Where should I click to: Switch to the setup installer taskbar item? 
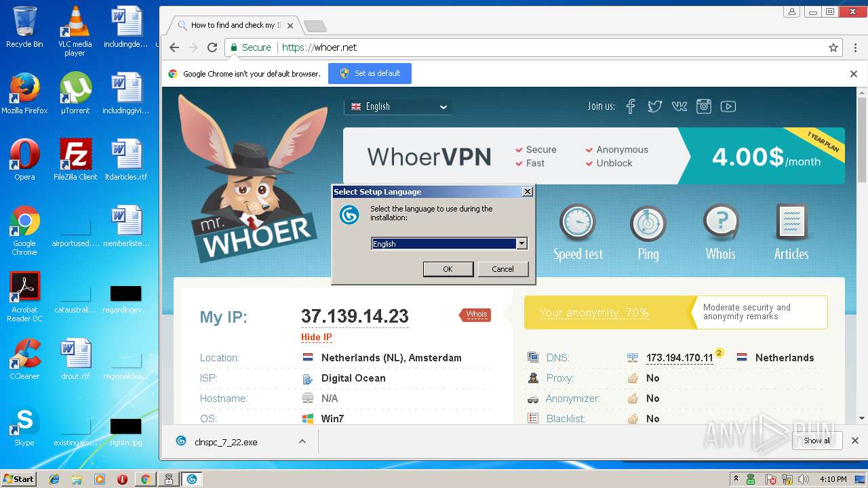192,479
